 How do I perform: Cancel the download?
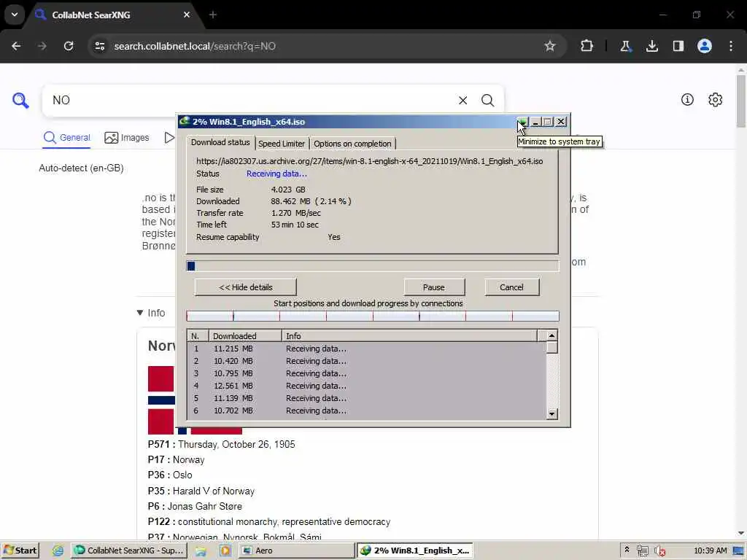tap(511, 287)
